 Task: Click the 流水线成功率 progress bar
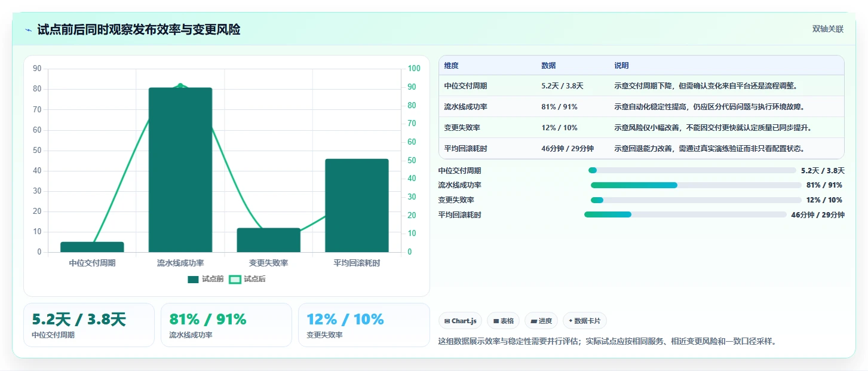696,185
